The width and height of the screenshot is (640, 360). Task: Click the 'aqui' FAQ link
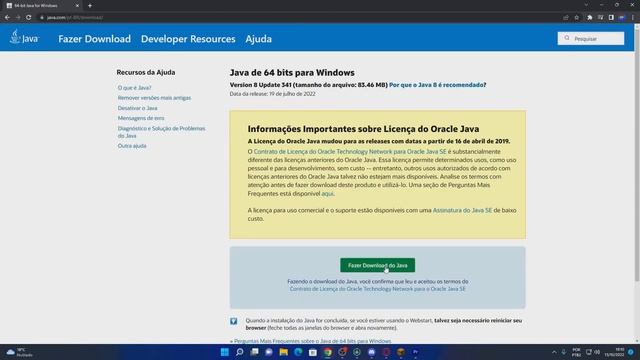click(327, 193)
